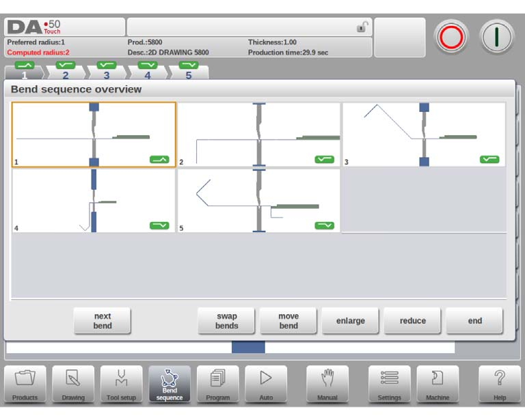The image size is (525, 420).
Task: Open the Program mode
Action: click(x=217, y=384)
